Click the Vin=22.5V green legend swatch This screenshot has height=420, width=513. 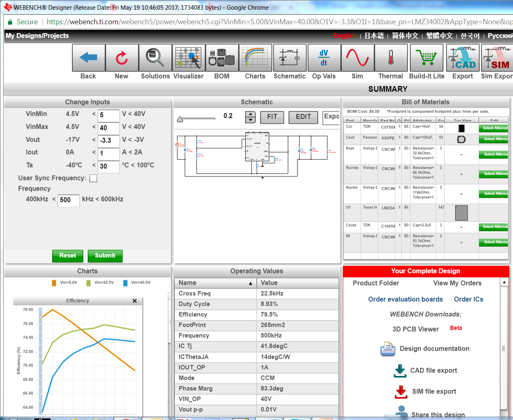(x=89, y=283)
